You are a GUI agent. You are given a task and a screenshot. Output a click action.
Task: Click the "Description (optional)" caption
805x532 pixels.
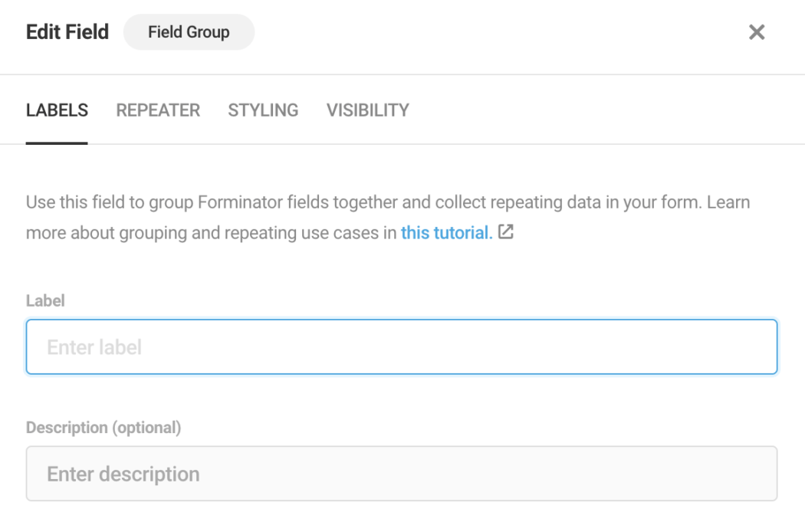(103, 428)
